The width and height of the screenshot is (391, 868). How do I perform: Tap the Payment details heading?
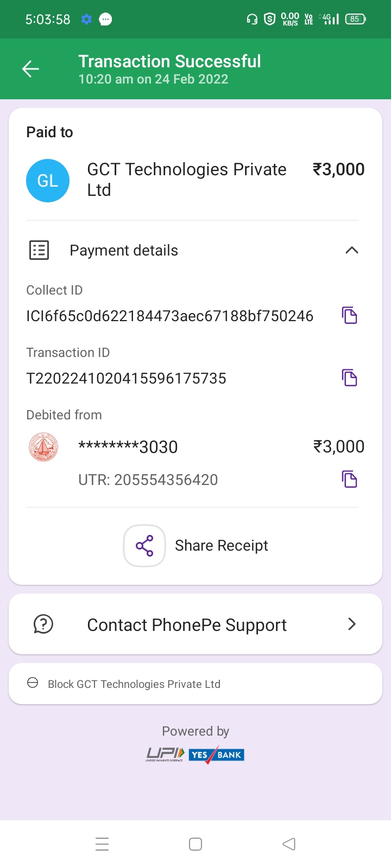click(x=124, y=251)
